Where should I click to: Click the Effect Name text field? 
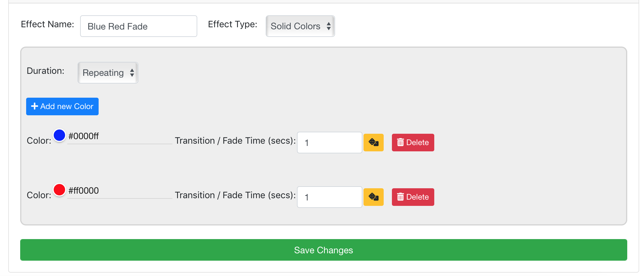(139, 26)
